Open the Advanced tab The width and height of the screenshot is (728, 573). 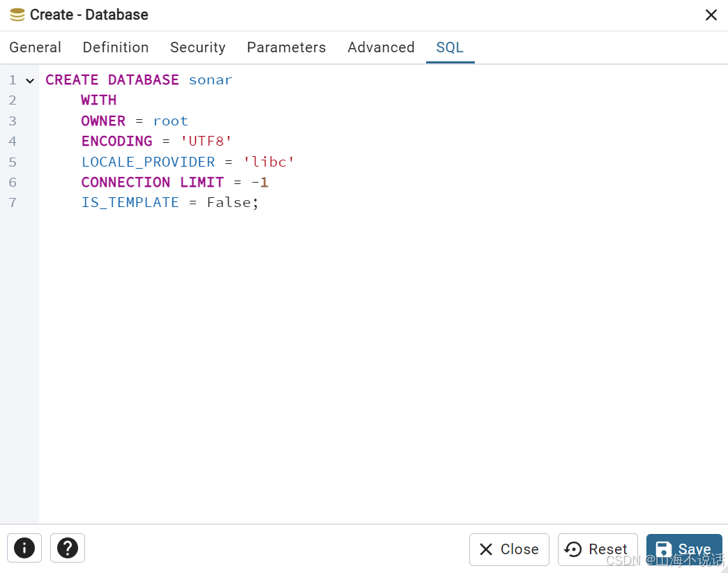click(x=381, y=47)
